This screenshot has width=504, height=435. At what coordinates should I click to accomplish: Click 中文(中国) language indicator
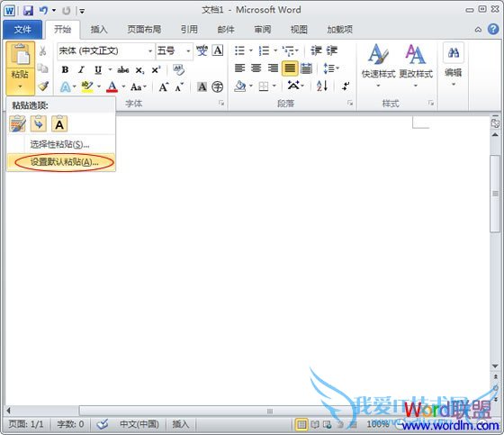139,424
